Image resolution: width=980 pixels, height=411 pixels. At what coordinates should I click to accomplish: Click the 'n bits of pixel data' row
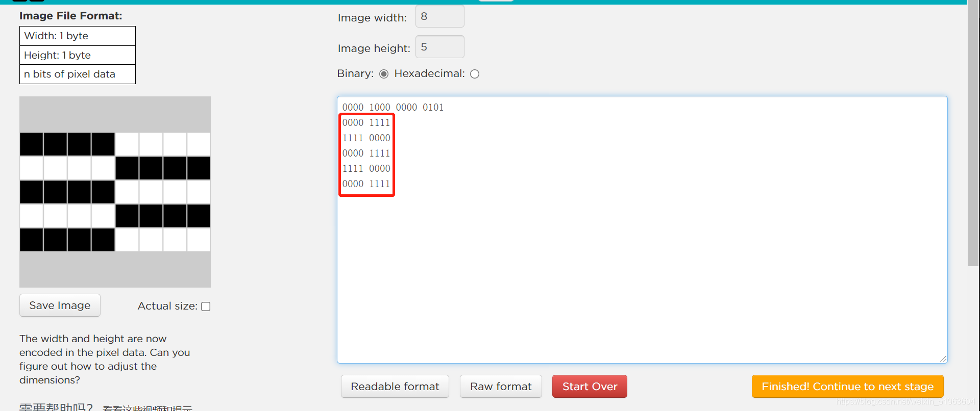tap(78, 74)
